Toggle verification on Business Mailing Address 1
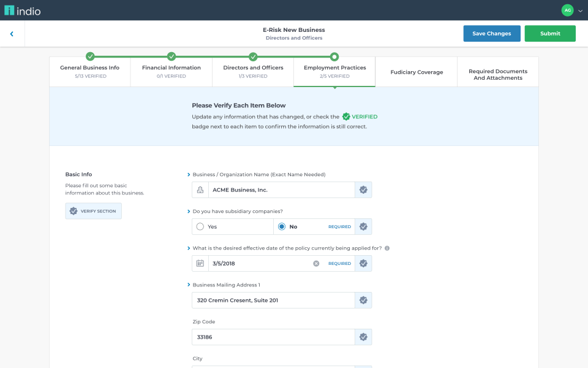Screen dimensions: 588x368 tap(363, 300)
